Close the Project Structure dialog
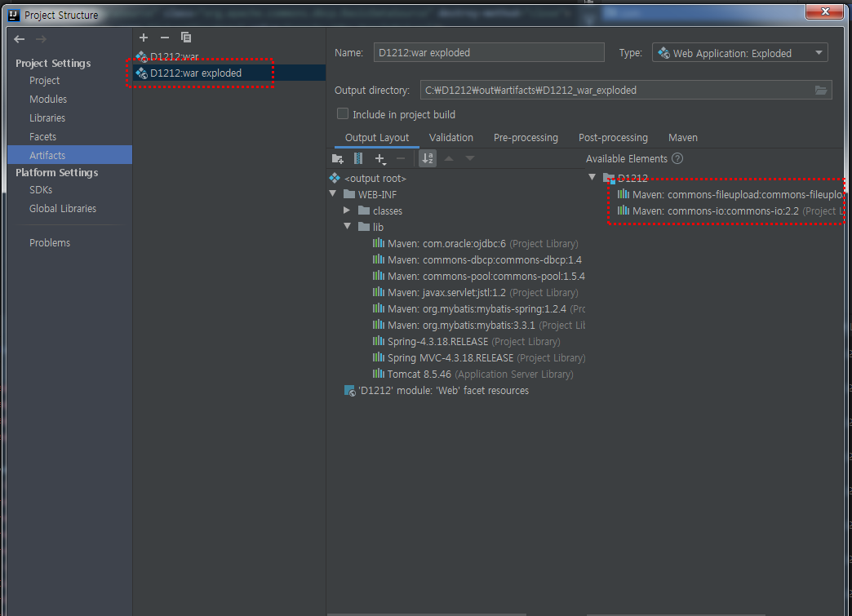Image resolution: width=852 pixels, height=616 pixels. pyautogui.click(x=825, y=11)
